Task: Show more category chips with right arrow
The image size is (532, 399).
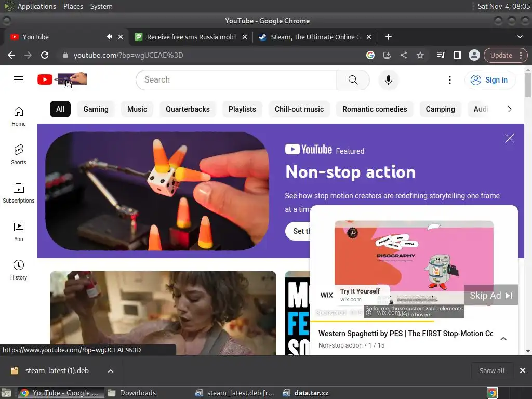Action: 509,109
